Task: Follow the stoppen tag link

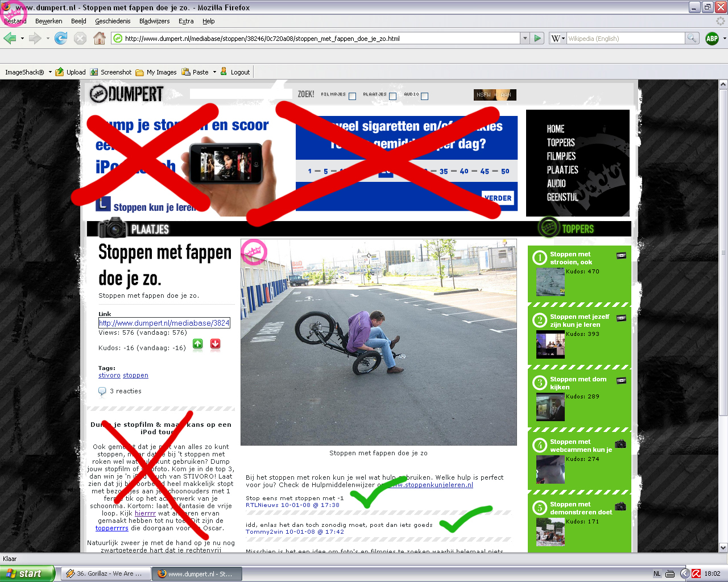Action: coord(135,375)
